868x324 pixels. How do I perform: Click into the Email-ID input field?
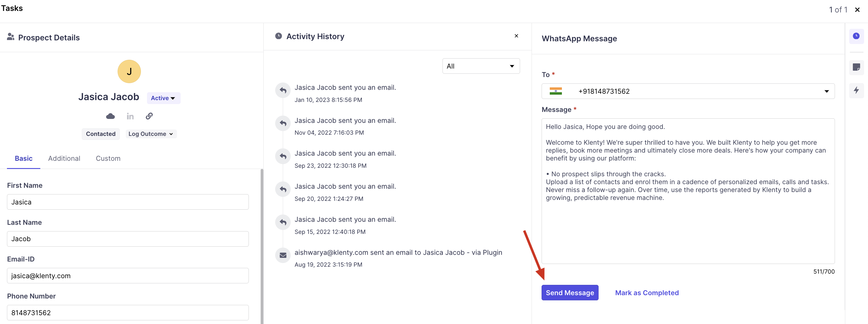(128, 276)
